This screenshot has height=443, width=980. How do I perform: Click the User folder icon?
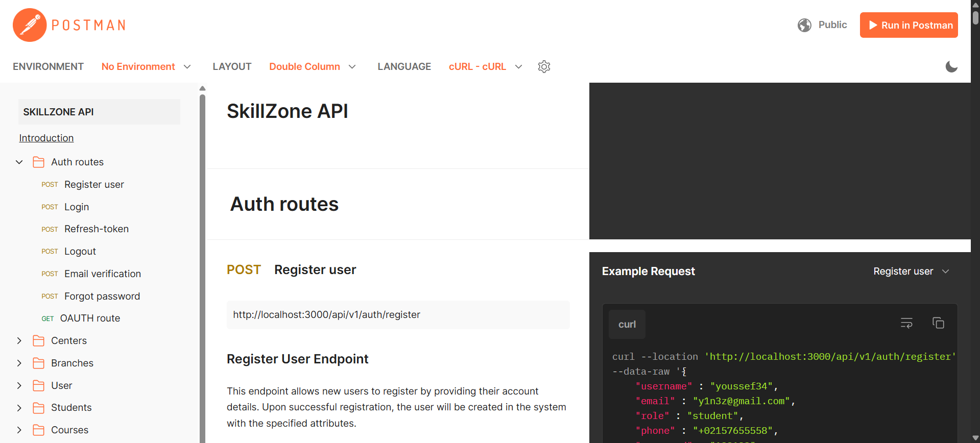[x=38, y=385]
